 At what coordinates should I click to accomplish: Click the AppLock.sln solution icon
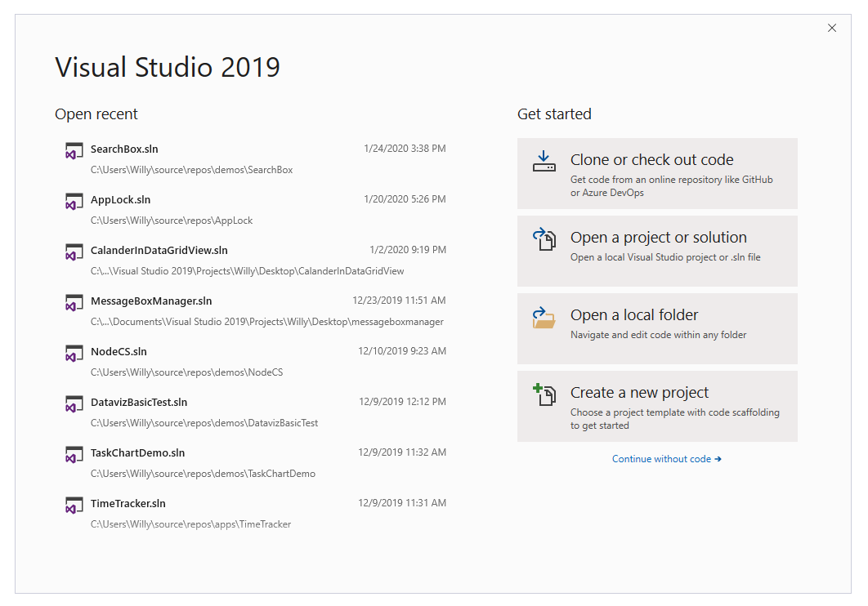(74, 202)
